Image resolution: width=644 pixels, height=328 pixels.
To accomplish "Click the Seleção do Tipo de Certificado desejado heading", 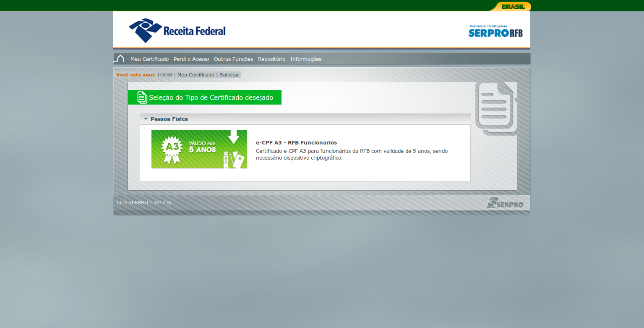I will (205, 97).
